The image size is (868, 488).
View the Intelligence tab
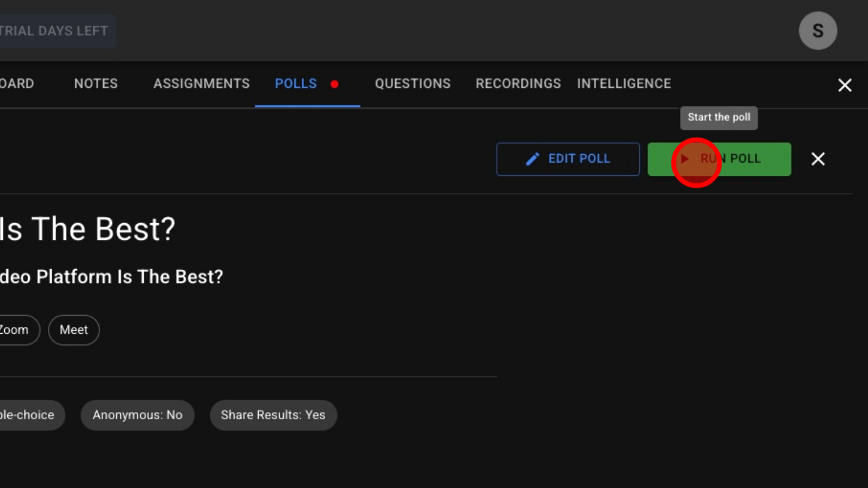624,84
